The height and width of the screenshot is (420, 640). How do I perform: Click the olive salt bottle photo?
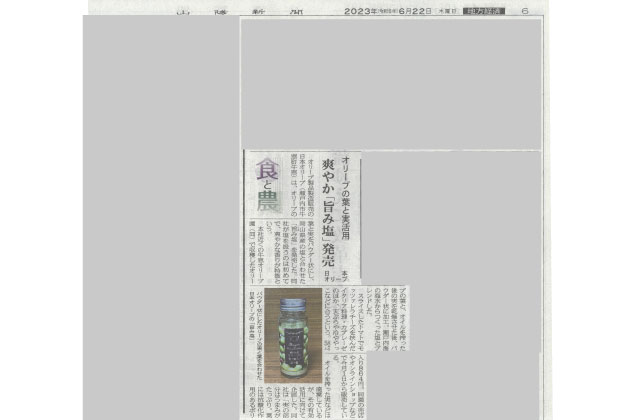[293, 335]
